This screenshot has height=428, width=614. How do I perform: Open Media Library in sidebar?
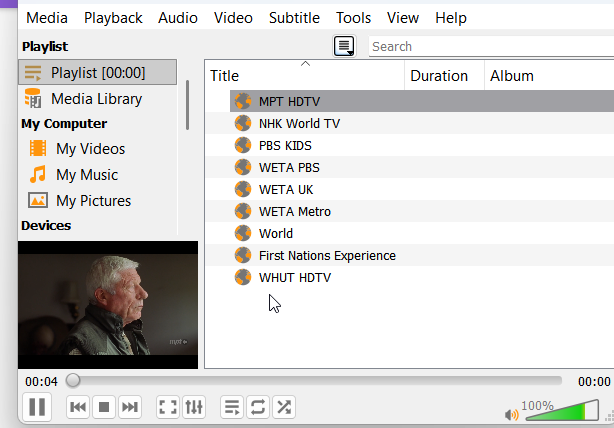pyautogui.click(x=96, y=98)
